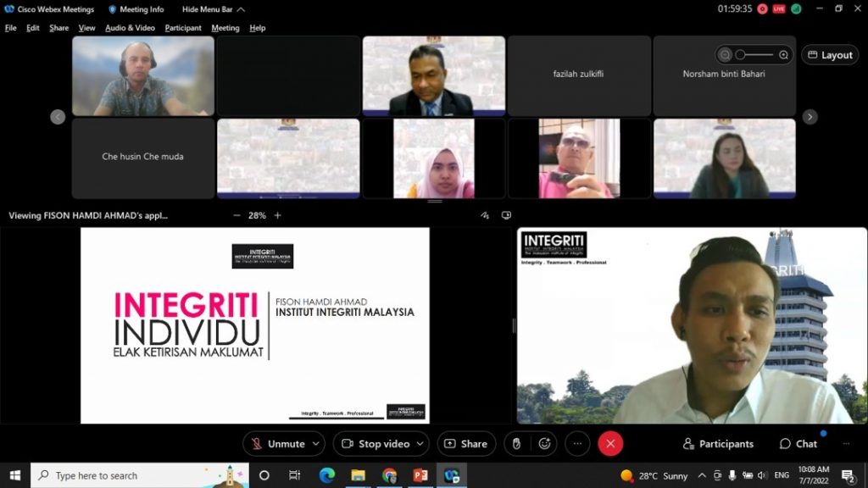Open the File menu
868x488 pixels.
pos(10,28)
